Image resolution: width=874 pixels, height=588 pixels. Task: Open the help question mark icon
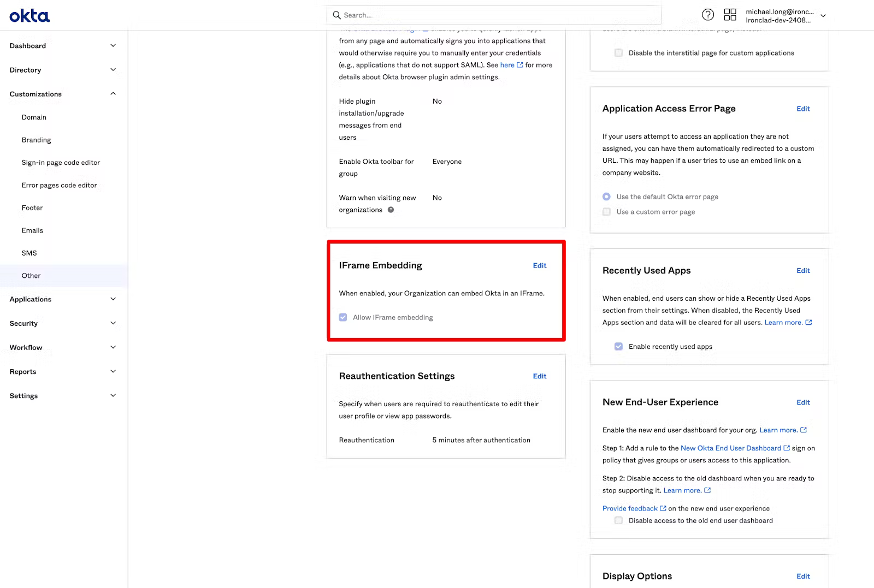pyautogui.click(x=708, y=15)
